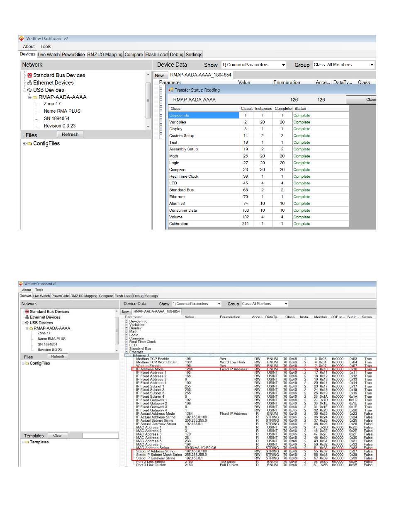This screenshot has width=394, height=532.
Task: Collapse the Ethernet 2 parameter group
Action: (x=130, y=355)
